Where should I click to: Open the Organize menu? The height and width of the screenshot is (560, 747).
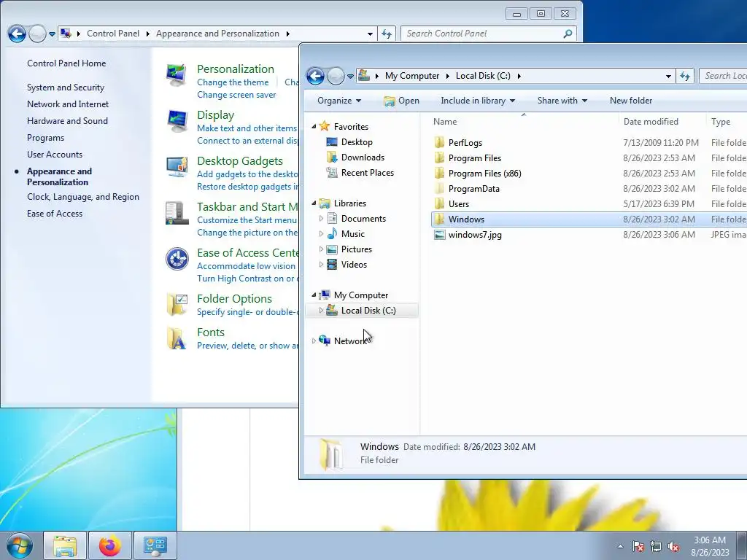339,101
